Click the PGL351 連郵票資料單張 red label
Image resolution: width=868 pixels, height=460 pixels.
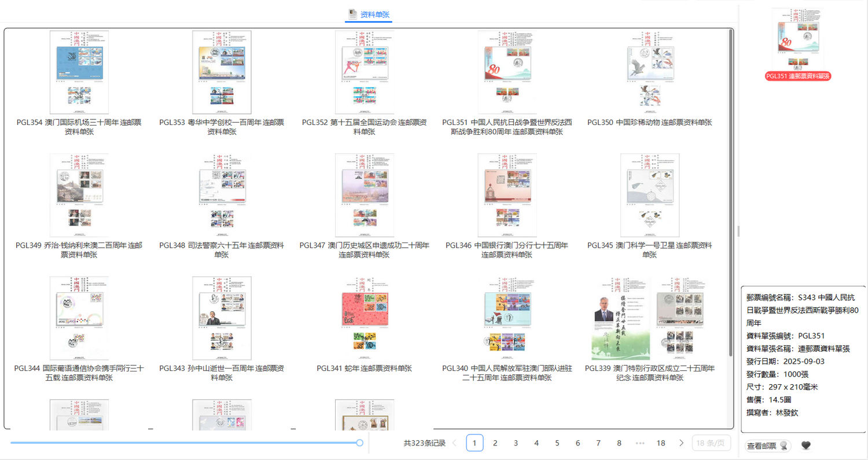(798, 76)
